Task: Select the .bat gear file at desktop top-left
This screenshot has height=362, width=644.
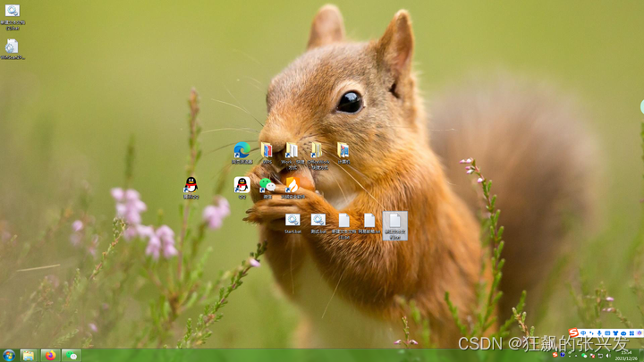Action: coord(13,17)
